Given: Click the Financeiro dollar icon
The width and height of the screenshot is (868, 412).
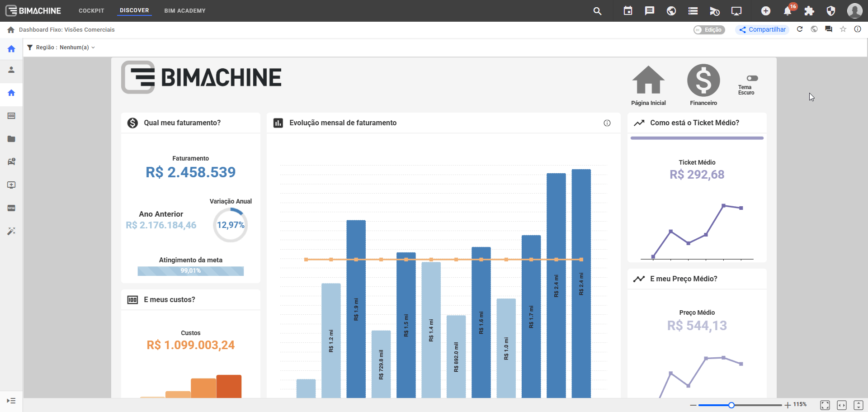Looking at the screenshot, I should tap(703, 81).
